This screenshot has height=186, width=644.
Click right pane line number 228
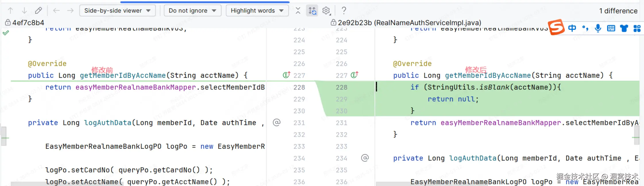pos(342,87)
